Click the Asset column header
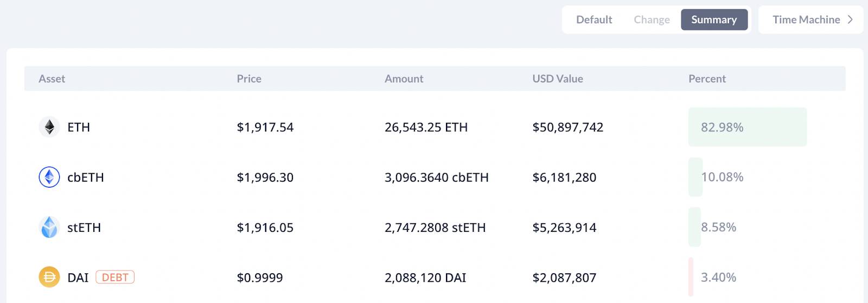The image size is (868, 303). click(x=52, y=79)
